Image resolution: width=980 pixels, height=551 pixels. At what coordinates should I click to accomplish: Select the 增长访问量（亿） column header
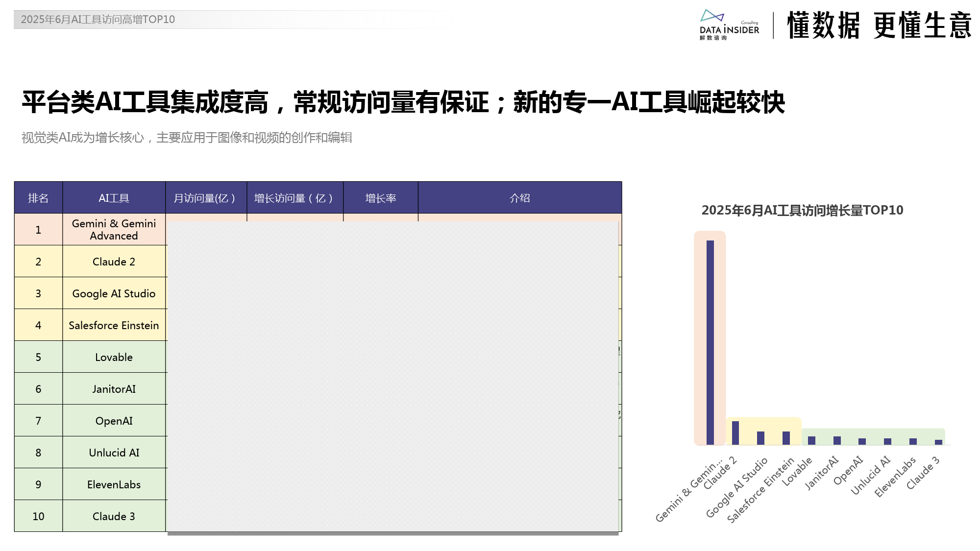click(295, 198)
